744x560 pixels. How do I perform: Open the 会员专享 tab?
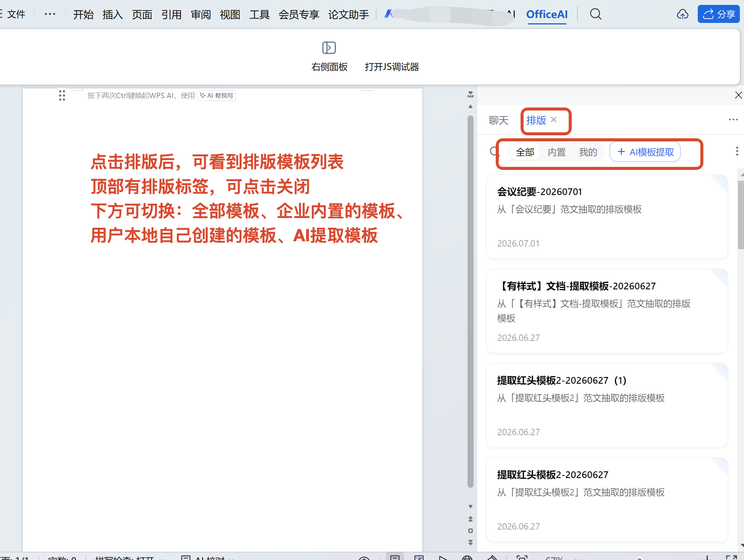point(299,14)
